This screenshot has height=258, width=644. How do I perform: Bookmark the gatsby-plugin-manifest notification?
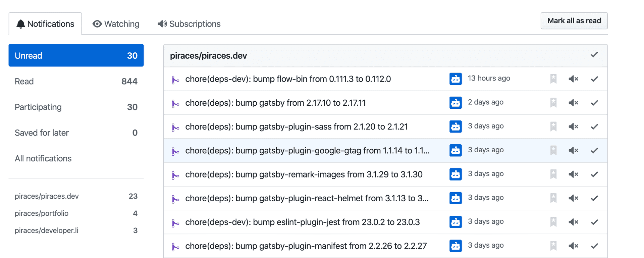click(553, 246)
